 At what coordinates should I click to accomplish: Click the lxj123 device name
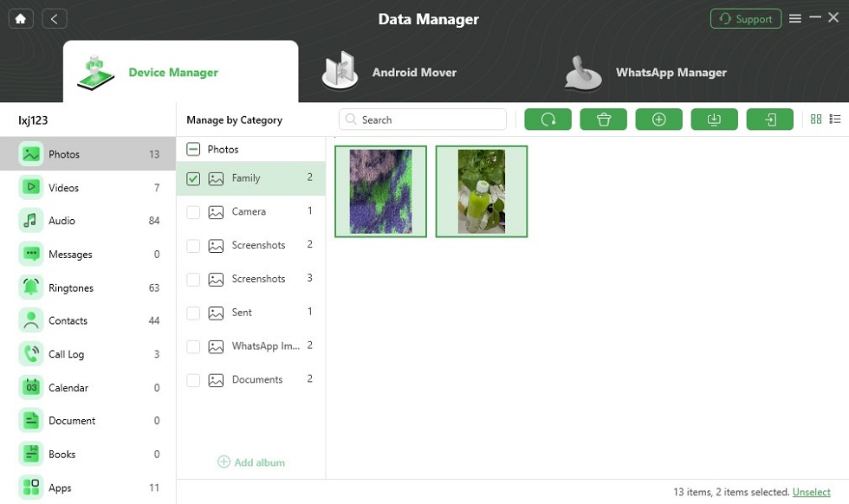[33, 120]
